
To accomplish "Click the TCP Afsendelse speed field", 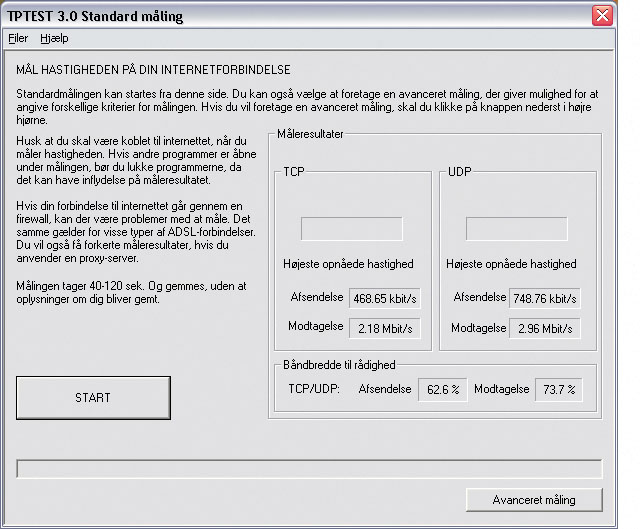I will point(384,298).
